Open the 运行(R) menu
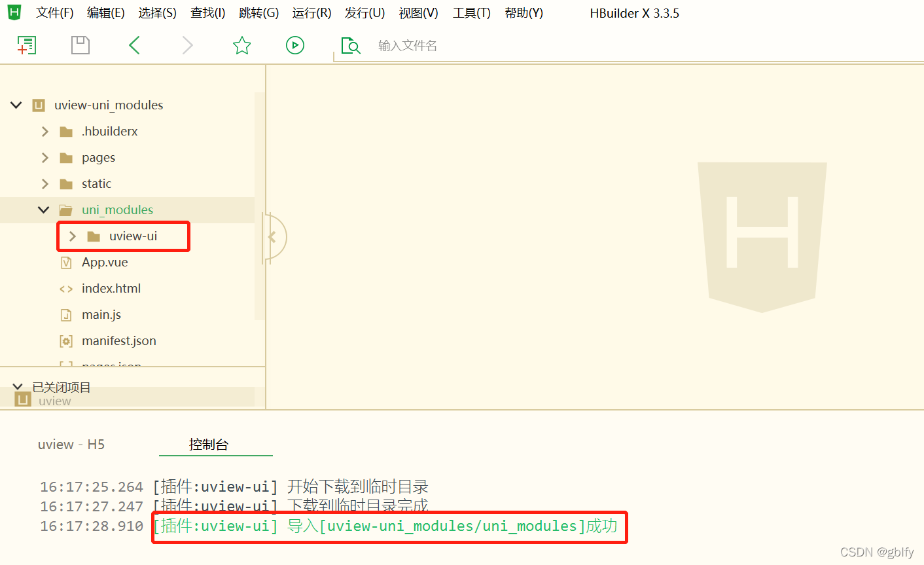The width and height of the screenshot is (924, 565). click(312, 13)
